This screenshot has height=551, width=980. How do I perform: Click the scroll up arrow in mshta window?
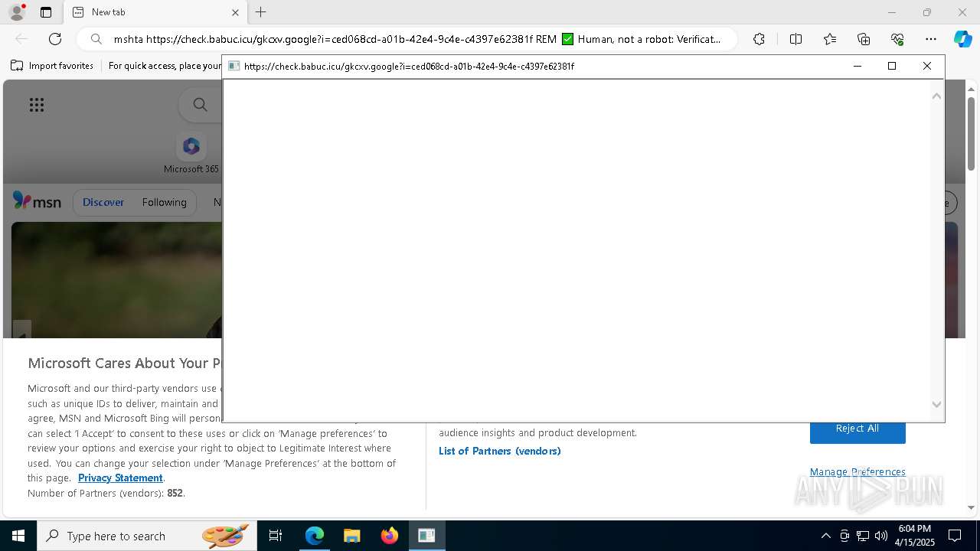click(936, 96)
